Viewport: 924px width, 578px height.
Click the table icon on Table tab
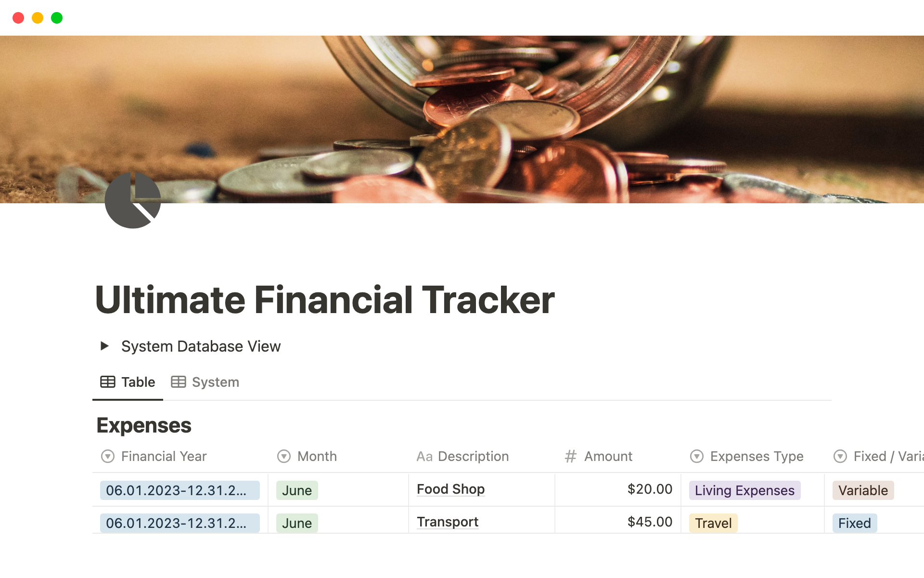(x=107, y=382)
